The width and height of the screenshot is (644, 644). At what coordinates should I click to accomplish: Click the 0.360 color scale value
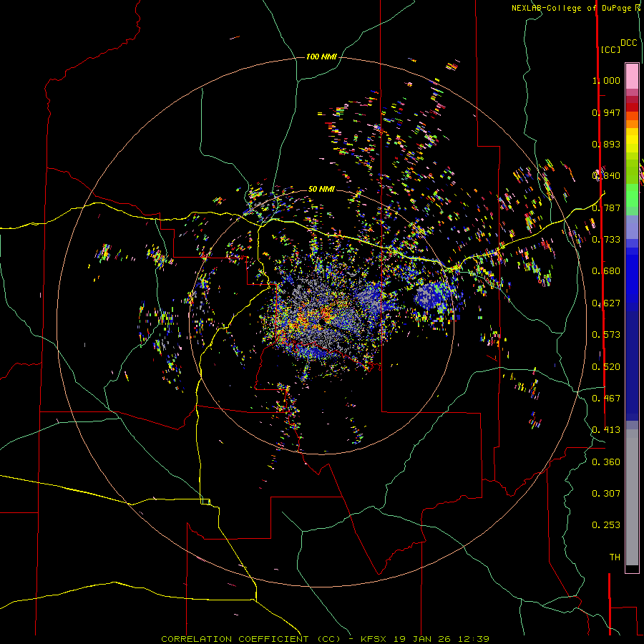pyautogui.click(x=606, y=462)
